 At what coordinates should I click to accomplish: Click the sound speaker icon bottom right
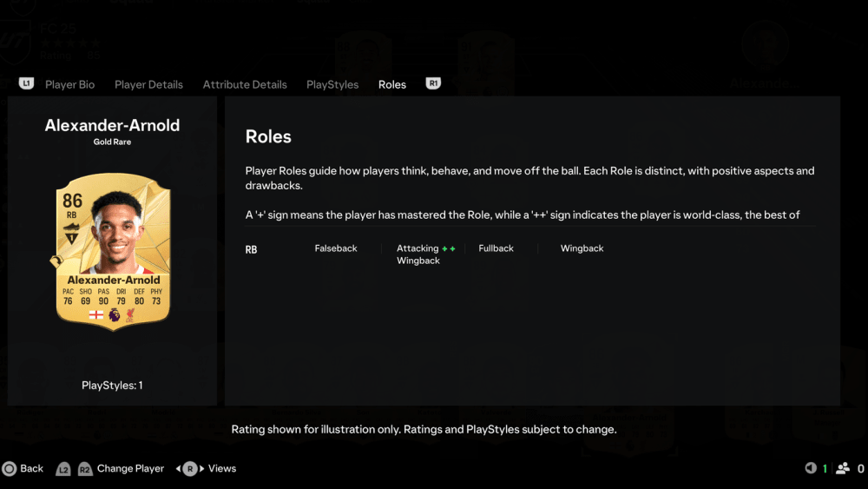pos(811,468)
